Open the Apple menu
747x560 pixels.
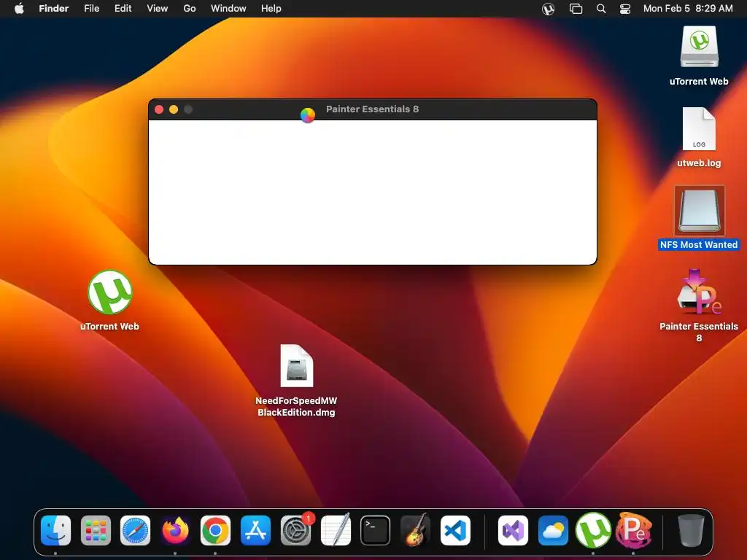pos(19,9)
